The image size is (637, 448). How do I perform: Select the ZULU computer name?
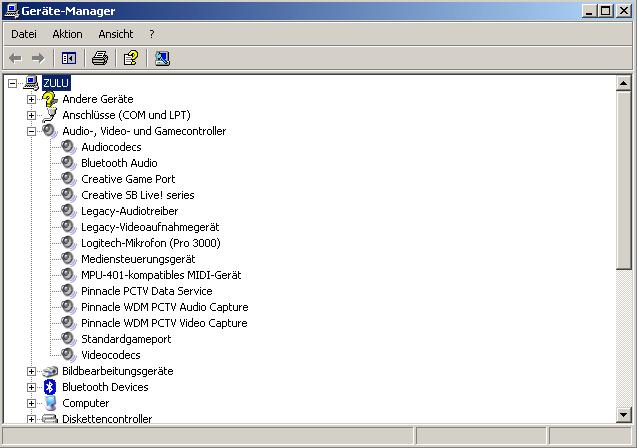[56, 83]
